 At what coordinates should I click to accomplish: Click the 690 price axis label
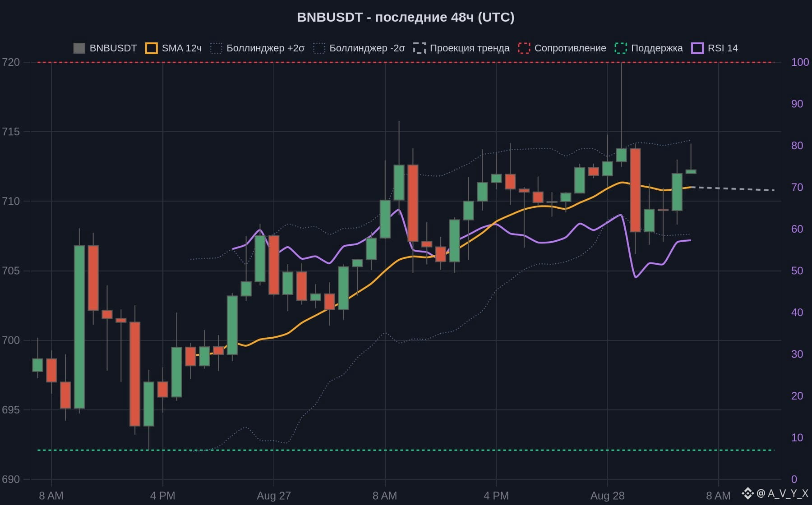pyautogui.click(x=11, y=479)
